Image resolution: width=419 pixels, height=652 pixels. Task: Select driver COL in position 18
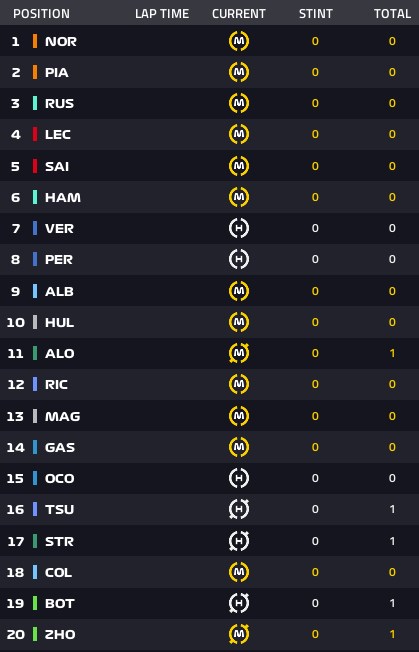point(59,573)
